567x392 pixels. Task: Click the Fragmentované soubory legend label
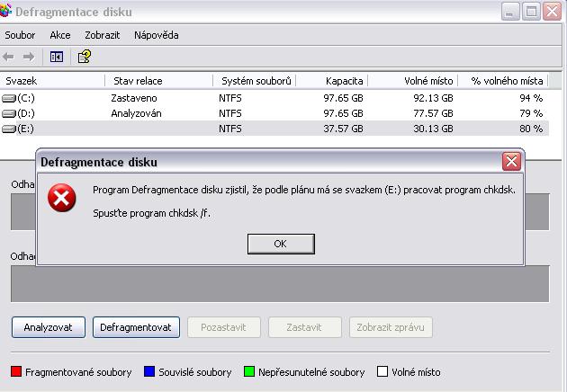78,372
